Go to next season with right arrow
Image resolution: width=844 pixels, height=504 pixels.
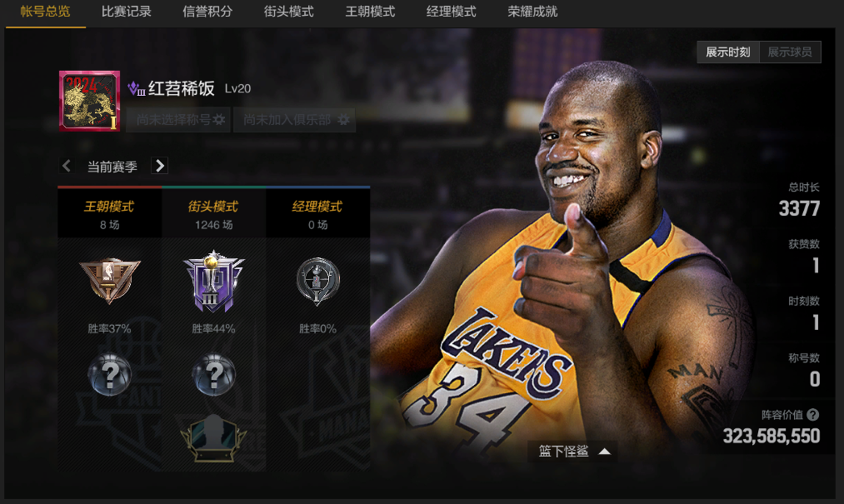click(x=159, y=166)
